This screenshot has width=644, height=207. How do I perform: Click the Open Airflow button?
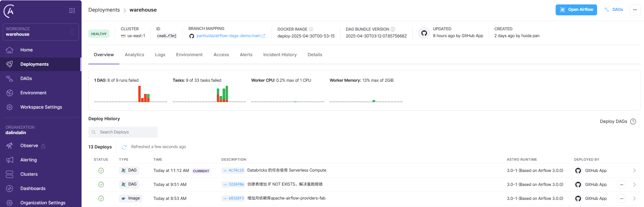click(x=576, y=10)
